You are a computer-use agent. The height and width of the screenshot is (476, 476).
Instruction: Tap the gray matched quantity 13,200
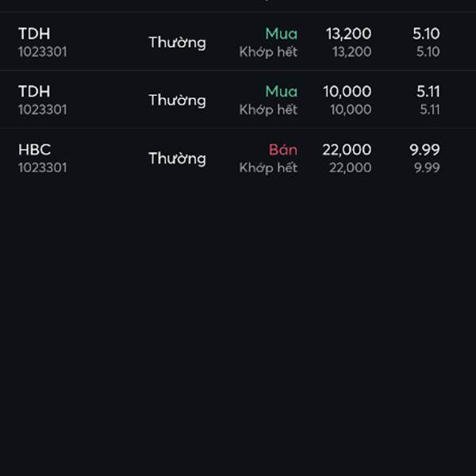coord(351,52)
